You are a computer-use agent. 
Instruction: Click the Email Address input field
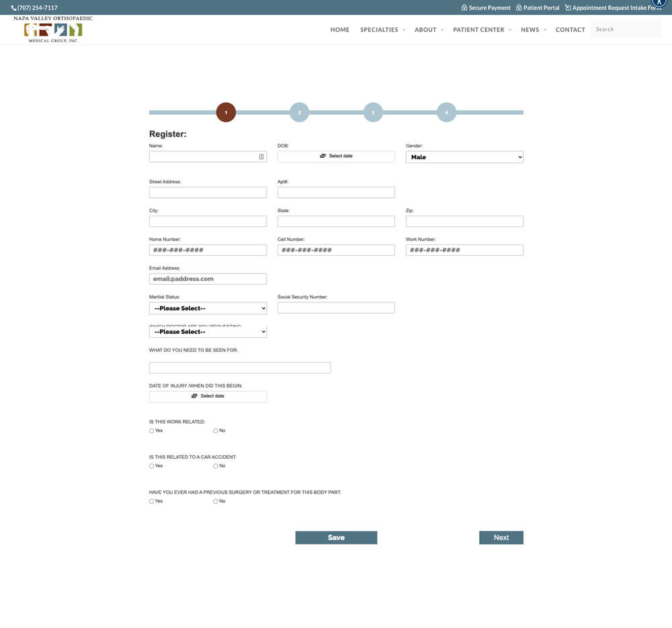click(x=208, y=279)
